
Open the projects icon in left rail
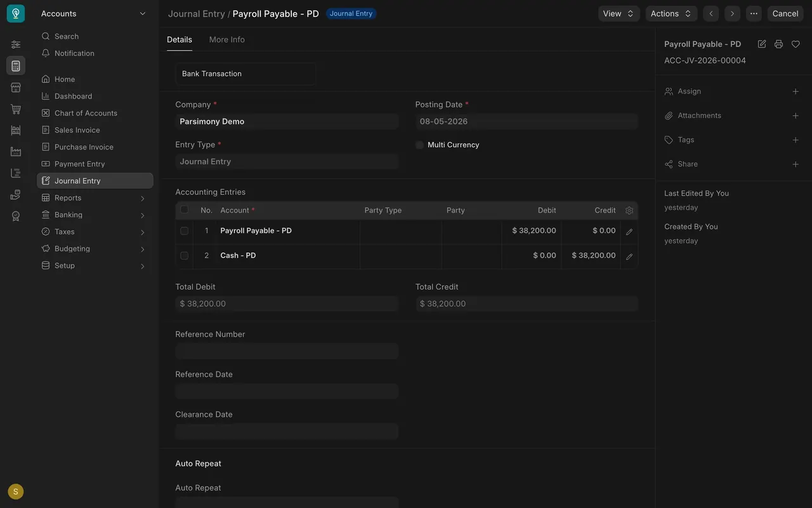[x=16, y=173]
